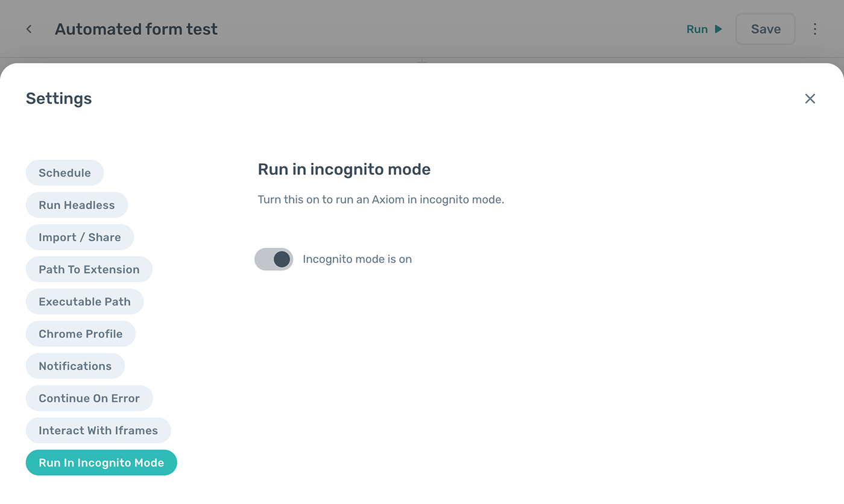Open Path To Extension settings
Image resolution: width=844 pixels, height=504 pixels.
[89, 269]
